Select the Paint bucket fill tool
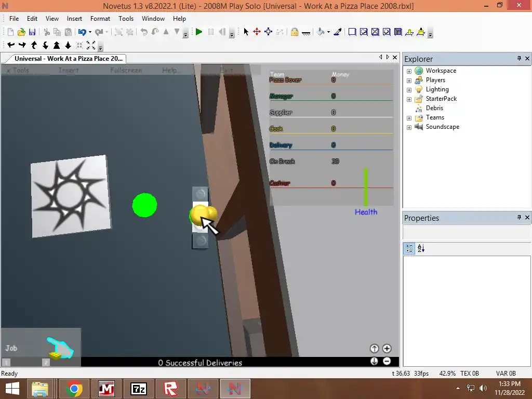The image size is (532, 399). (x=321, y=32)
